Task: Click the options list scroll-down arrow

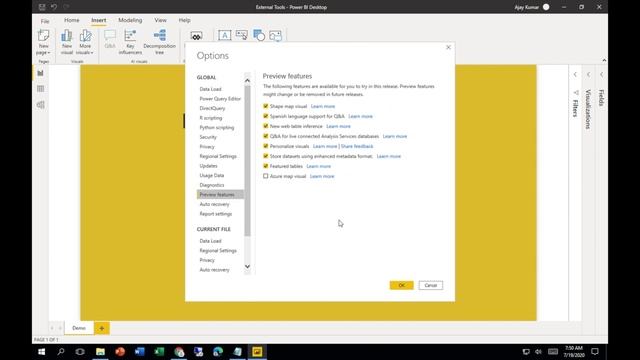Action: 247,267
